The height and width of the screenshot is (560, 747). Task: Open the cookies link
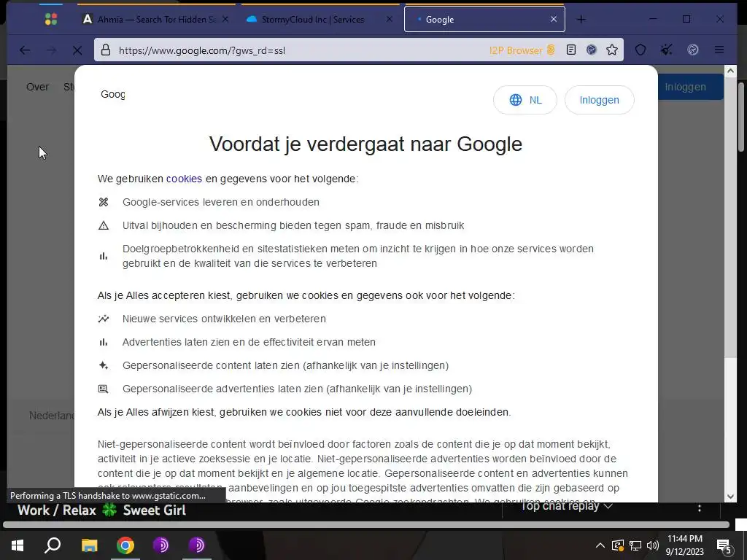tap(184, 179)
